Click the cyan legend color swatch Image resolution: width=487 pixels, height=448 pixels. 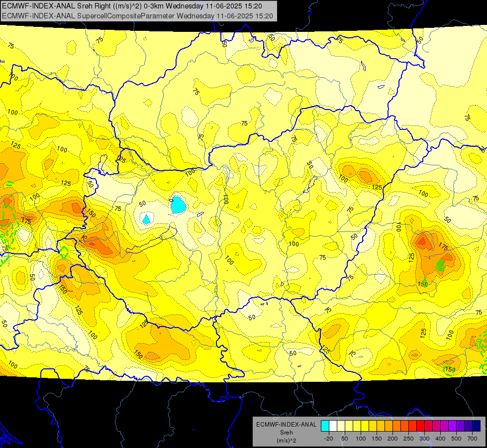tap(325, 426)
